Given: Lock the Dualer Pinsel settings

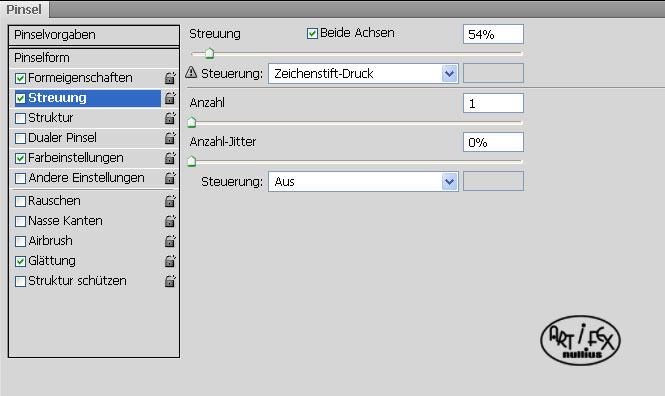Looking at the screenshot, I should 170,138.
